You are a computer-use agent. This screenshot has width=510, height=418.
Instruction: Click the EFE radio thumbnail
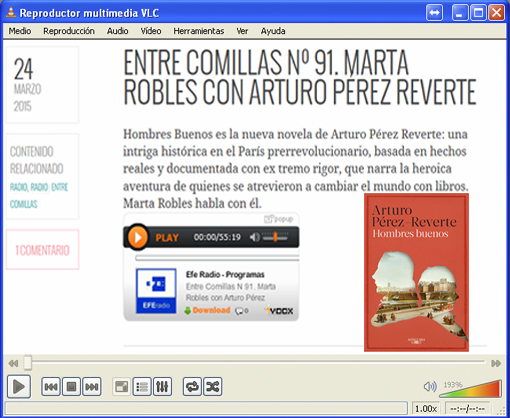156,291
